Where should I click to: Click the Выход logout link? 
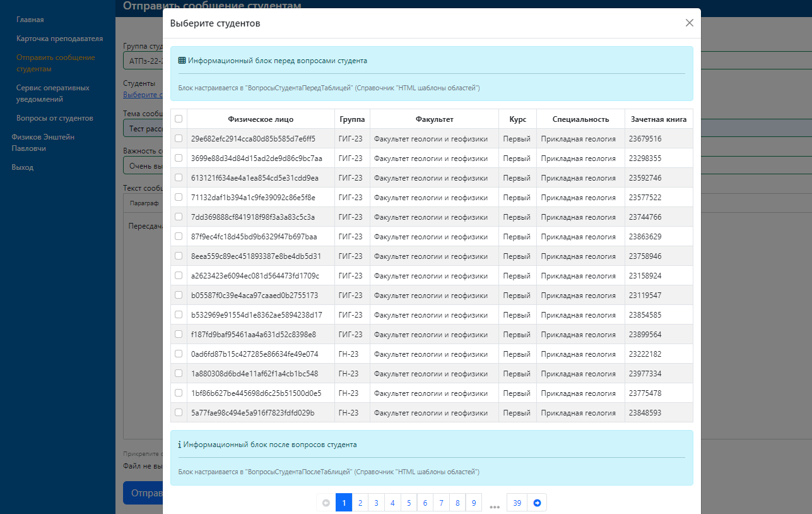tap(22, 167)
